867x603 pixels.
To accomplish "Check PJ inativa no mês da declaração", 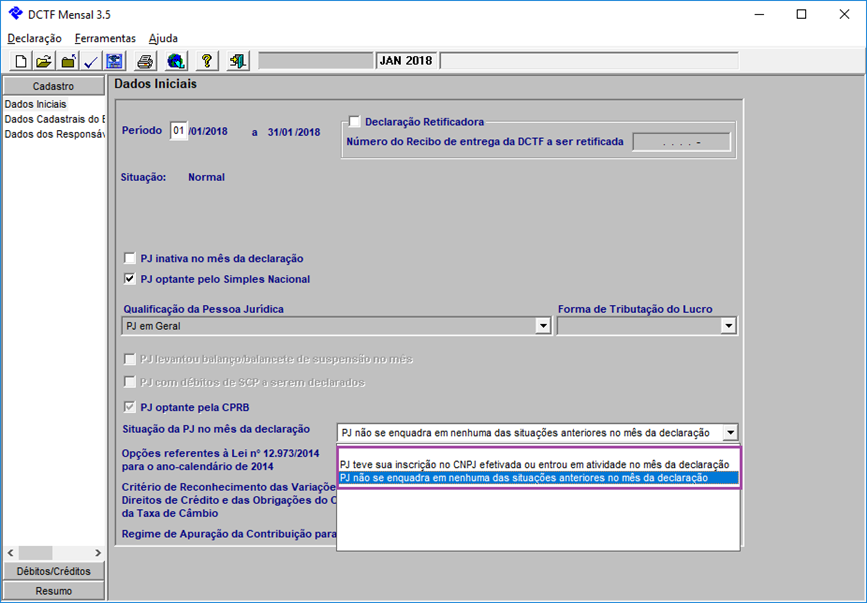I will (x=129, y=258).
